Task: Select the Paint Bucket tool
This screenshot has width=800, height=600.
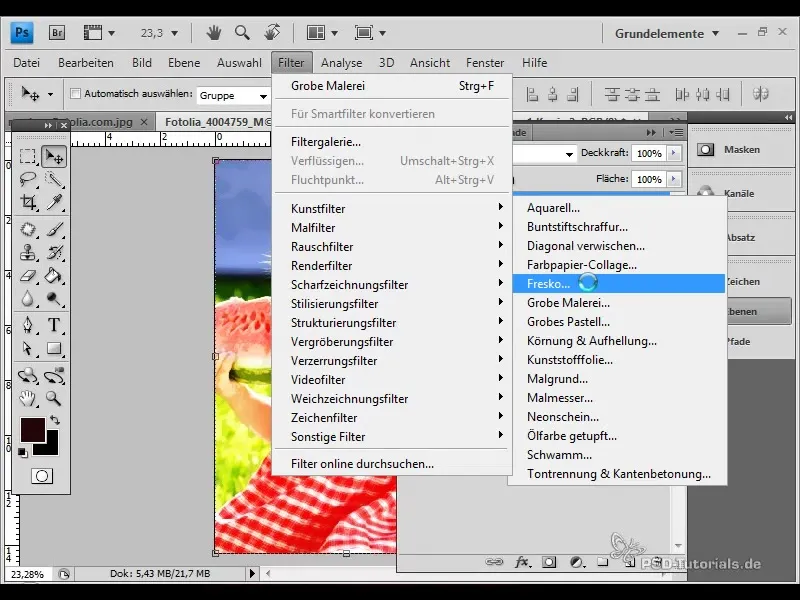Action: (54, 276)
